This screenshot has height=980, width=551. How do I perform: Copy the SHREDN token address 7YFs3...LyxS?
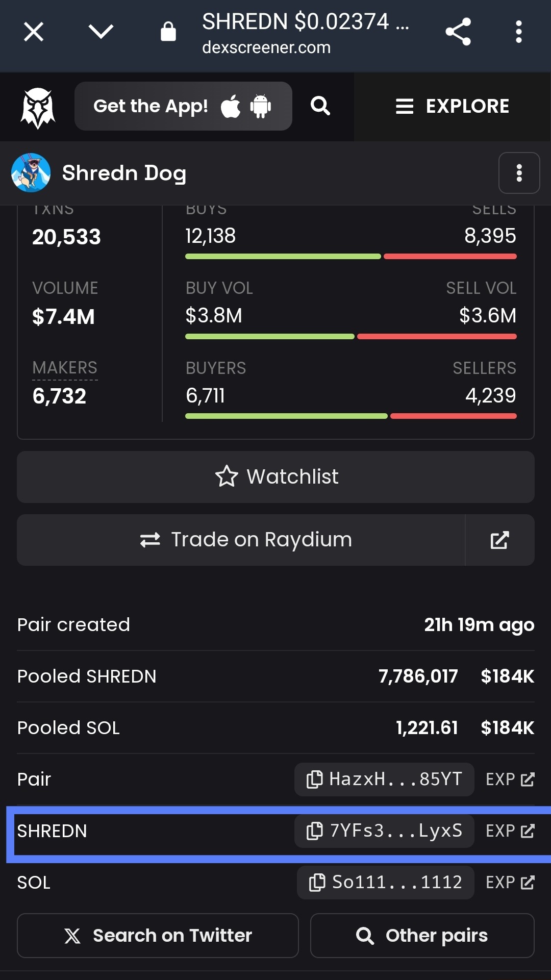coord(384,831)
